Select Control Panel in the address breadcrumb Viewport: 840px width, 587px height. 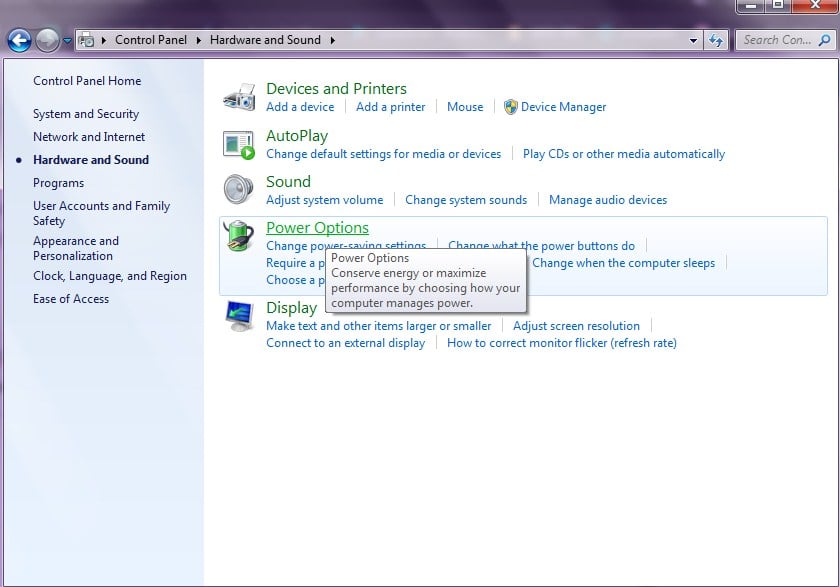151,40
